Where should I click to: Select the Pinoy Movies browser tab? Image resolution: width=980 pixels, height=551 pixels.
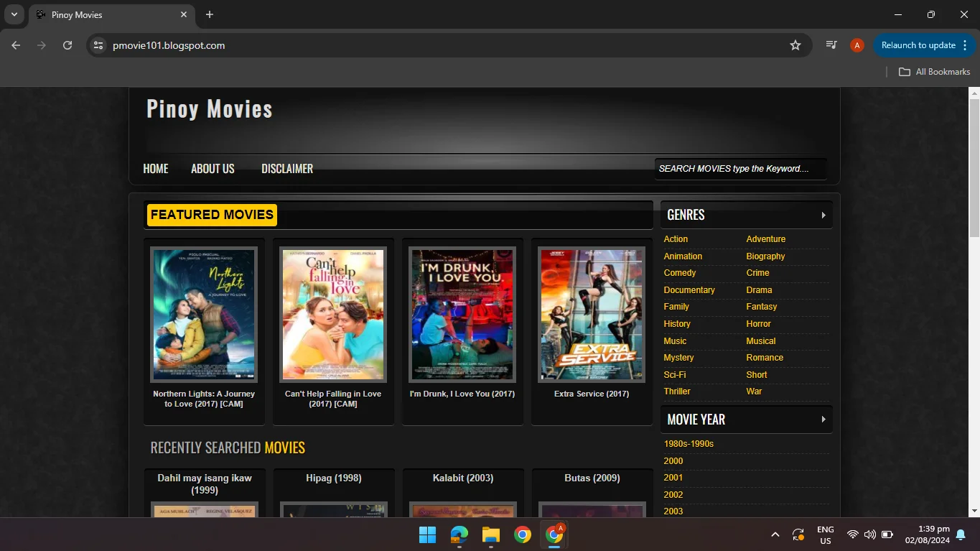coord(111,14)
